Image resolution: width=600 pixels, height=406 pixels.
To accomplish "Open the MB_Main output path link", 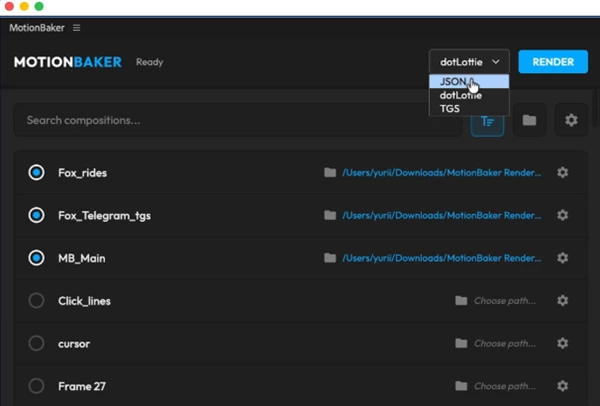I will 442,258.
